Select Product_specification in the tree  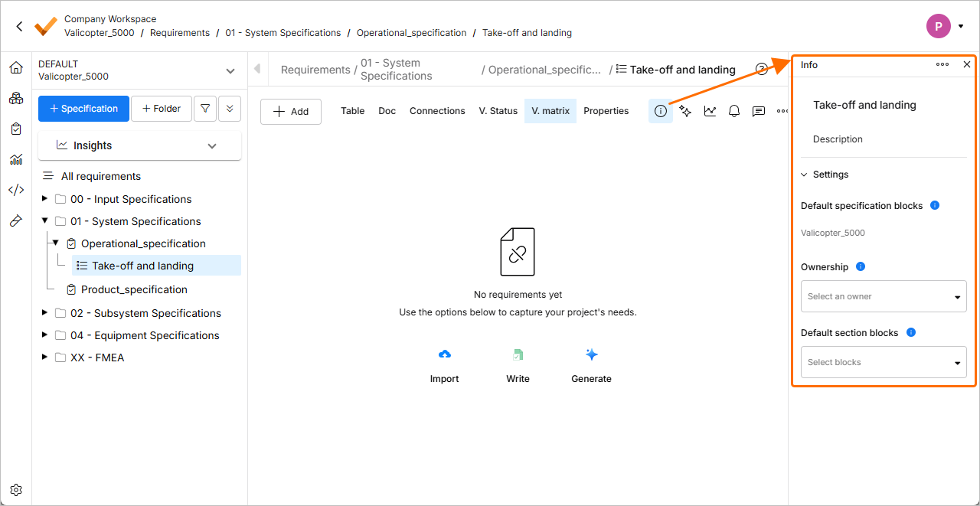(134, 289)
